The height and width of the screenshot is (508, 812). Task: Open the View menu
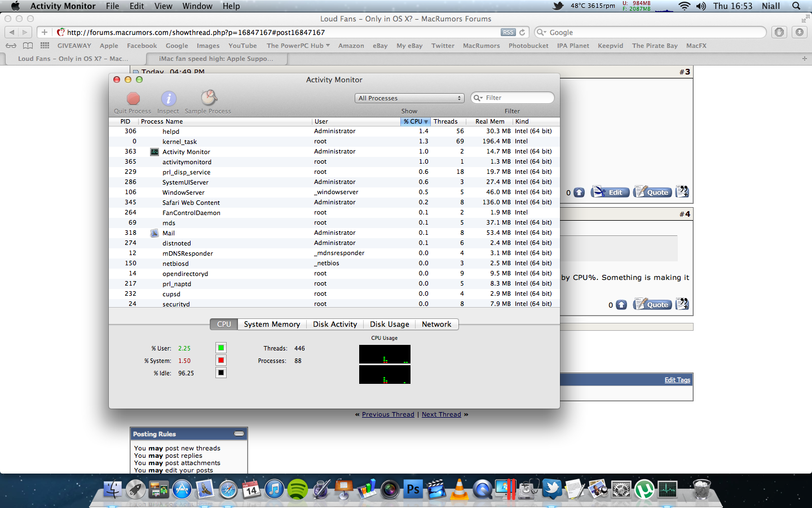tap(163, 6)
